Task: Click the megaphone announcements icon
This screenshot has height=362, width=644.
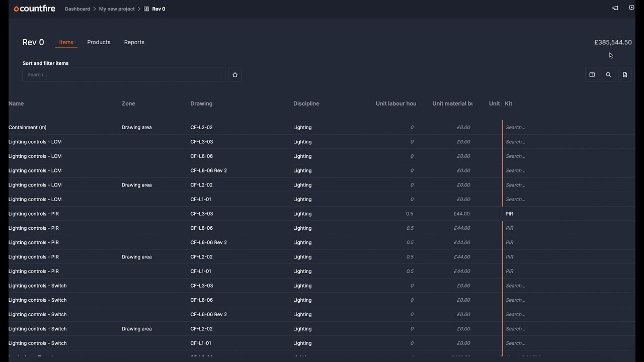Action: tap(615, 8)
